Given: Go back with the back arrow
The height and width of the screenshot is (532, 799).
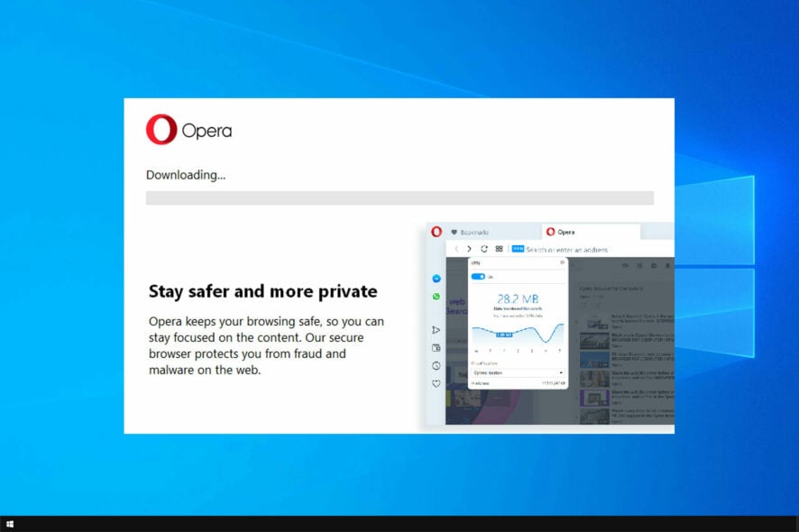Looking at the screenshot, I should click(456, 249).
